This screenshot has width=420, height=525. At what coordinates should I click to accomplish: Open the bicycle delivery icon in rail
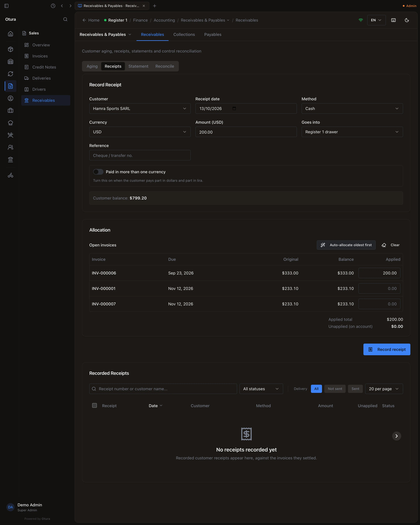10,175
